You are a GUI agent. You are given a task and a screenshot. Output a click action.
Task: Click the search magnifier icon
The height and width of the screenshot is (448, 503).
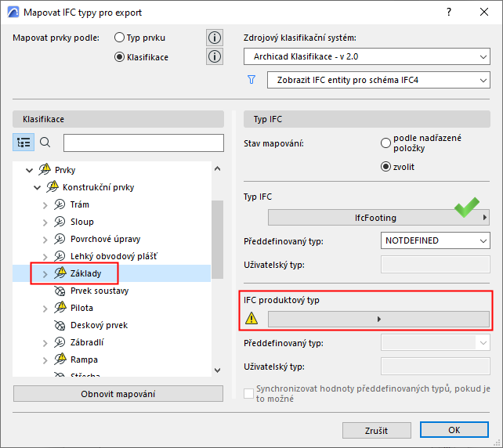point(45,143)
